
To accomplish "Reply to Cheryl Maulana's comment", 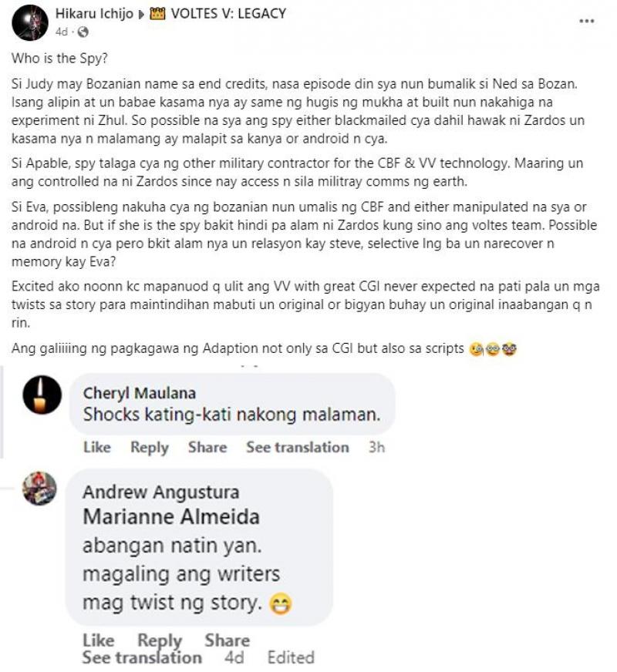I will [x=150, y=448].
